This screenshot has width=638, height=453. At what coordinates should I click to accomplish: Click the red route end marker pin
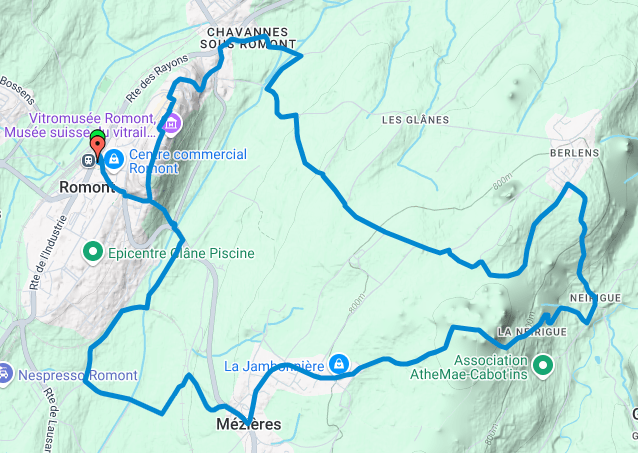click(98, 149)
